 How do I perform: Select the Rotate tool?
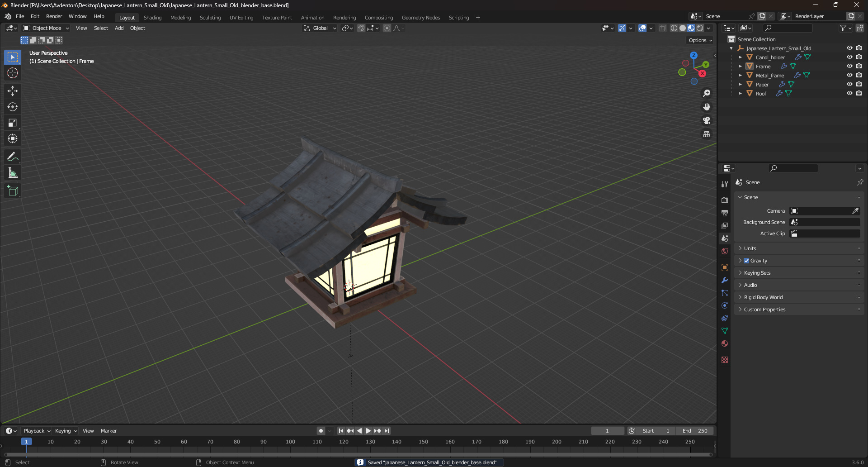(13, 107)
